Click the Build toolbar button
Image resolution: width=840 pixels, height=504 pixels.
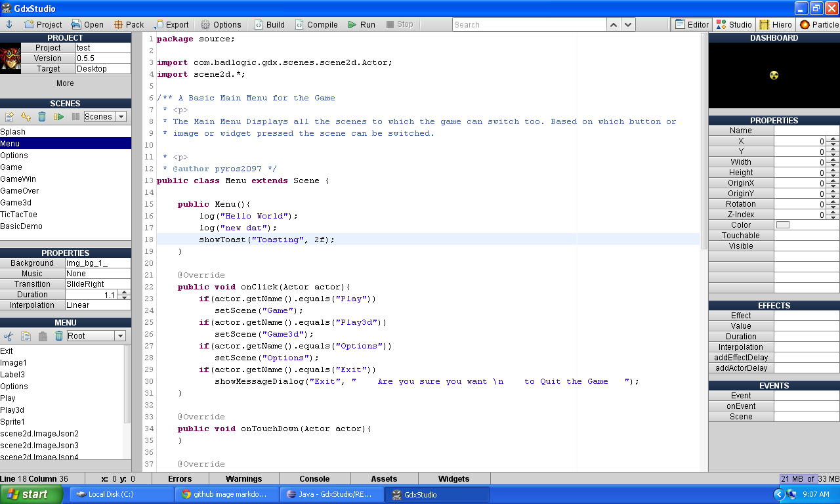[270, 24]
